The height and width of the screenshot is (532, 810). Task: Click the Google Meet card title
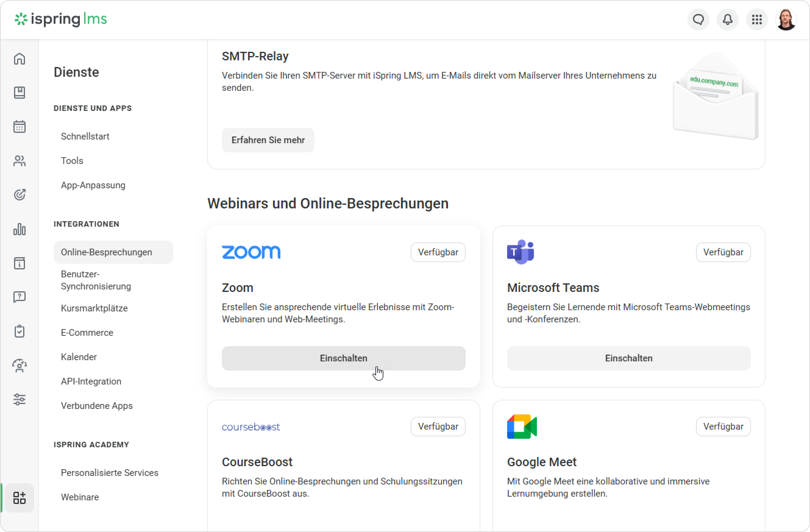542,462
